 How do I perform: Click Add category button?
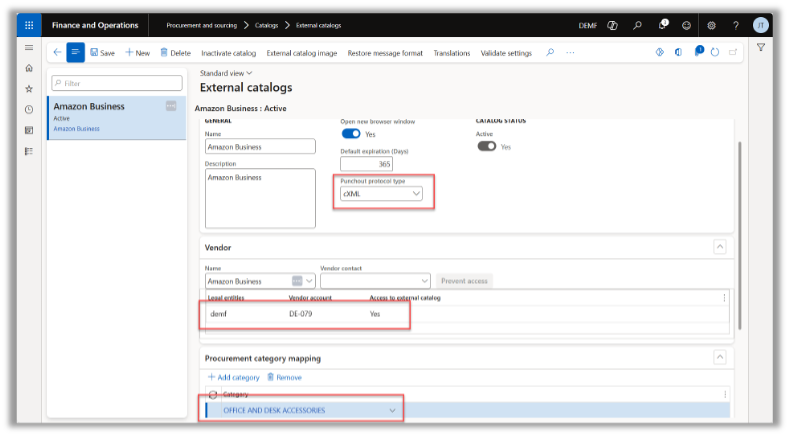[234, 378]
